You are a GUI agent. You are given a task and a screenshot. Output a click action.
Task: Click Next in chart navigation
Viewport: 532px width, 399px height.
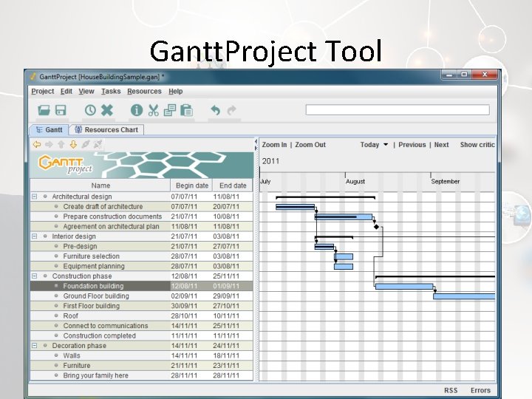pos(441,145)
